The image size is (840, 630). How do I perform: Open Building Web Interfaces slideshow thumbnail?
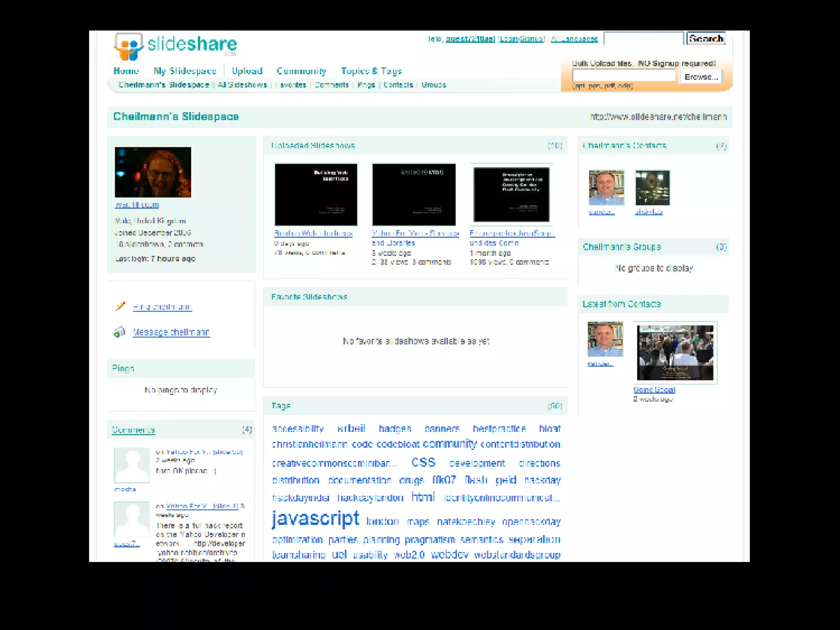tap(316, 195)
